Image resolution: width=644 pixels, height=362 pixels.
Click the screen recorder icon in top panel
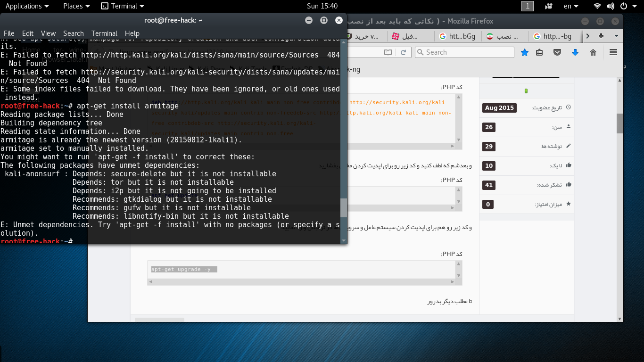tap(548, 6)
